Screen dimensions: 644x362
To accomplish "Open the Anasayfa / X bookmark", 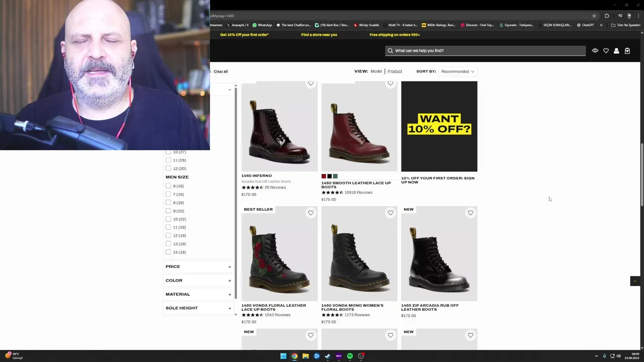I will [x=237, y=25].
